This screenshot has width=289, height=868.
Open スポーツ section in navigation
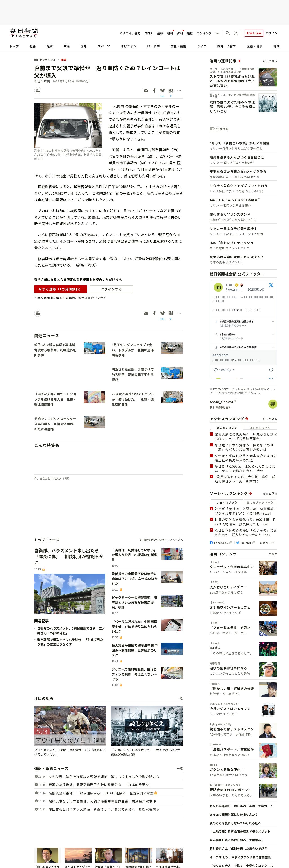[x=104, y=46]
